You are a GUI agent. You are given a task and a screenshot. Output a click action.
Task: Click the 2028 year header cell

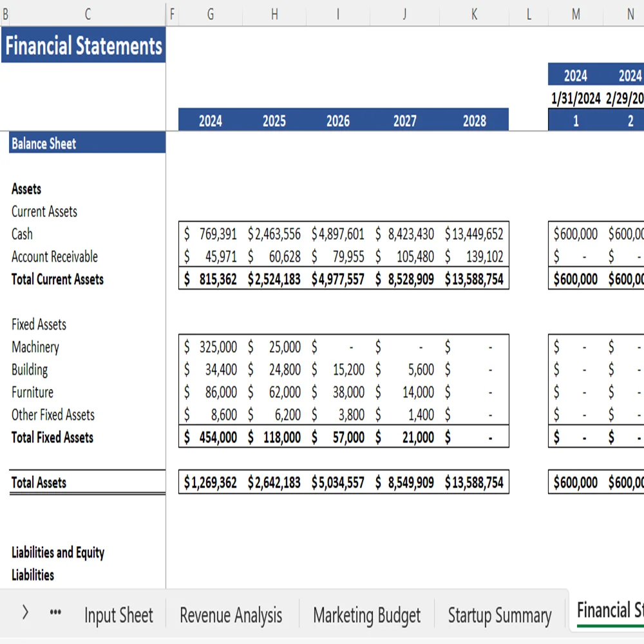pyautogui.click(x=474, y=120)
